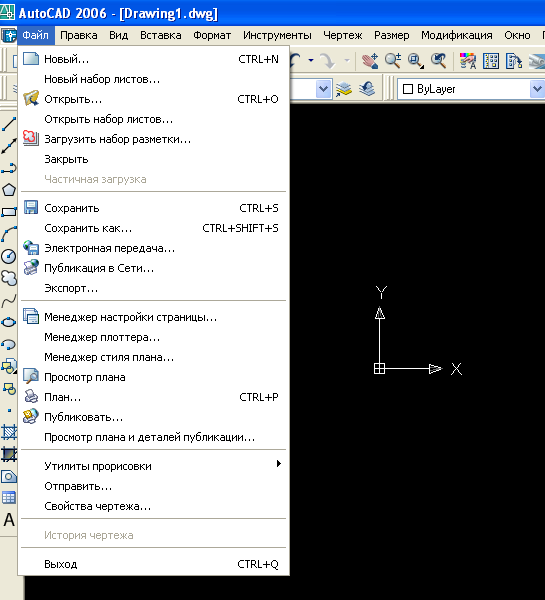This screenshot has width=545, height=600.
Task: Click the Make Block tool
Action: tap(8, 389)
